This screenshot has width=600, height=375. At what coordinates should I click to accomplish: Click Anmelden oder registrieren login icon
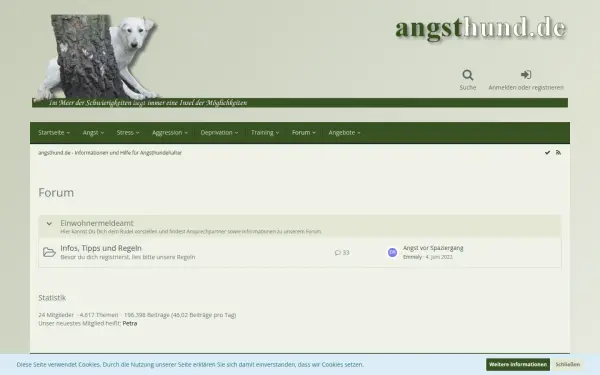coord(526,75)
